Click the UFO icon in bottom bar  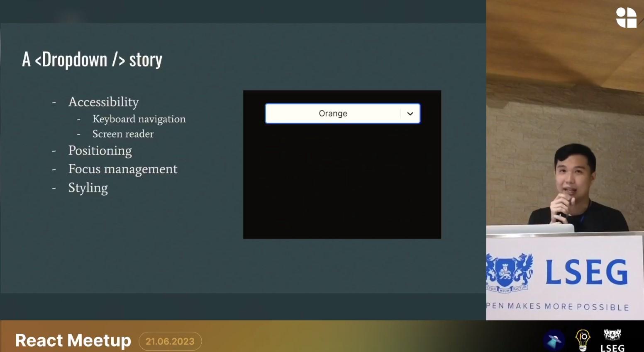click(554, 340)
